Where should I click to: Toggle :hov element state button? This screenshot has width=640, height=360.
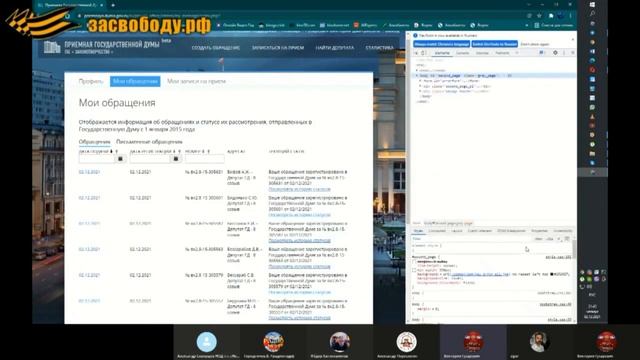[x=538, y=239]
